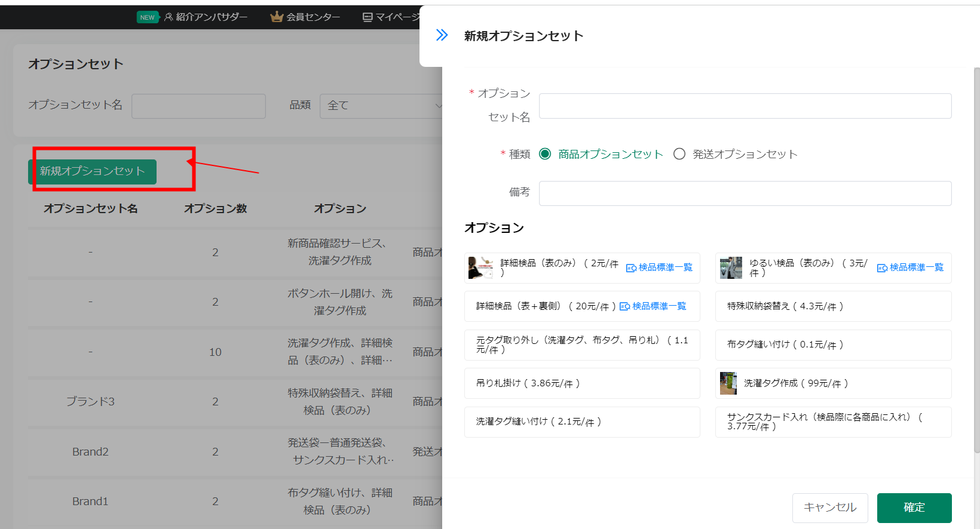
Task: Click 新規オプションセット button in background page
Action: click(92, 171)
